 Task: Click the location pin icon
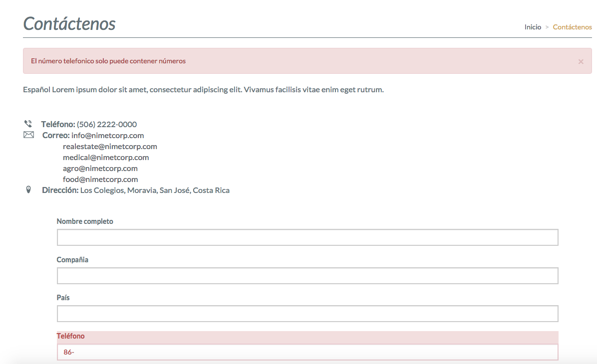[x=28, y=189]
